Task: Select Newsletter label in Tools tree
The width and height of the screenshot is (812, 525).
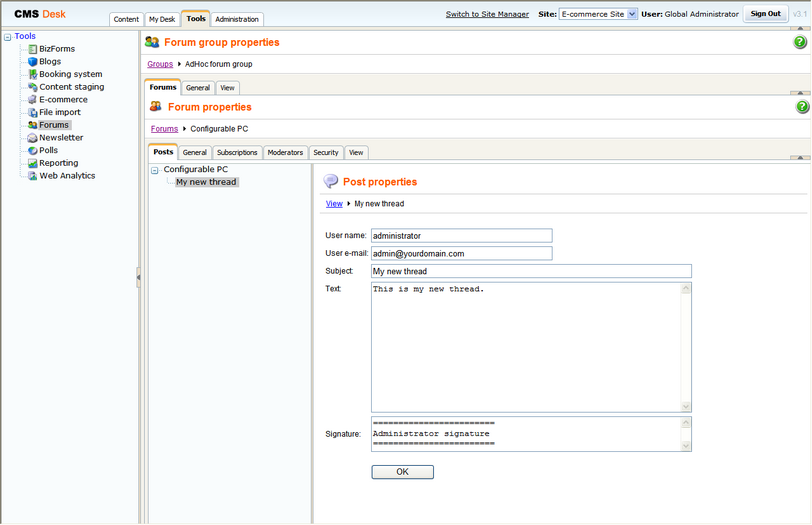Action: coord(61,138)
